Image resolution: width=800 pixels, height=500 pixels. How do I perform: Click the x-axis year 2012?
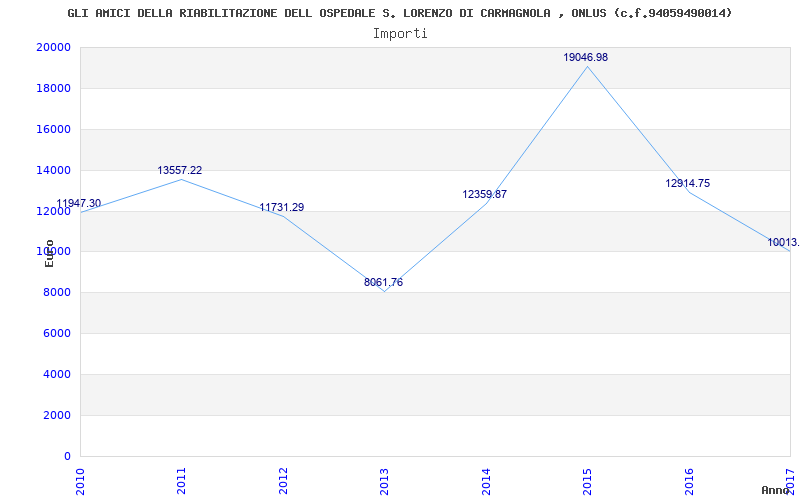pyautogui.click(x=283, y=481)
